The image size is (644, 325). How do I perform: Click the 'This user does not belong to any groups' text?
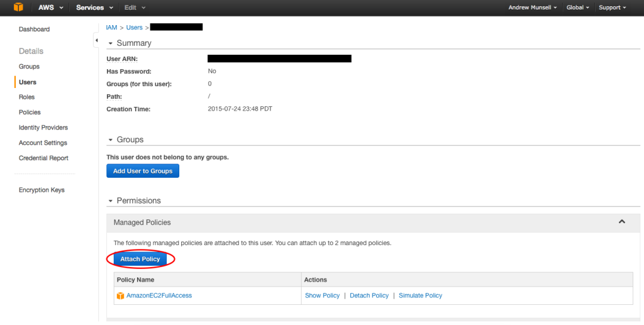[167, 157]
